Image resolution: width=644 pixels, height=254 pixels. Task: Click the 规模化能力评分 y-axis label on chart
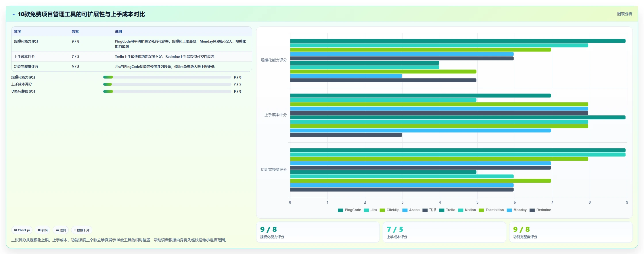[x=274, y=60]
